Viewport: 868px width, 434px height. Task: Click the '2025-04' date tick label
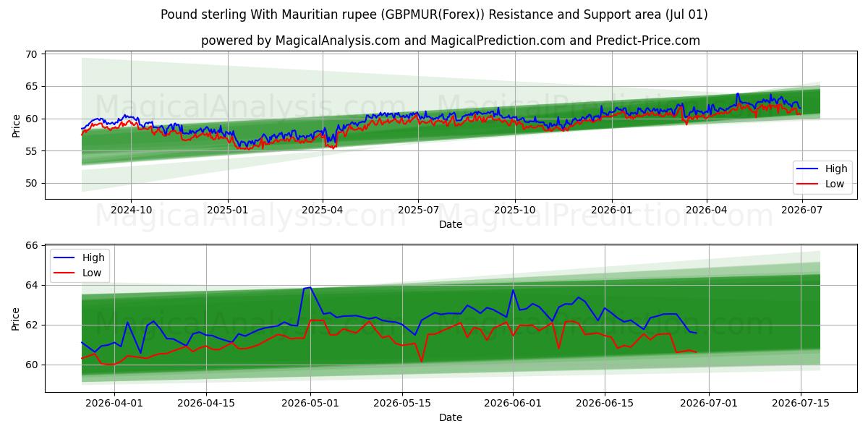tap(323, 210)
